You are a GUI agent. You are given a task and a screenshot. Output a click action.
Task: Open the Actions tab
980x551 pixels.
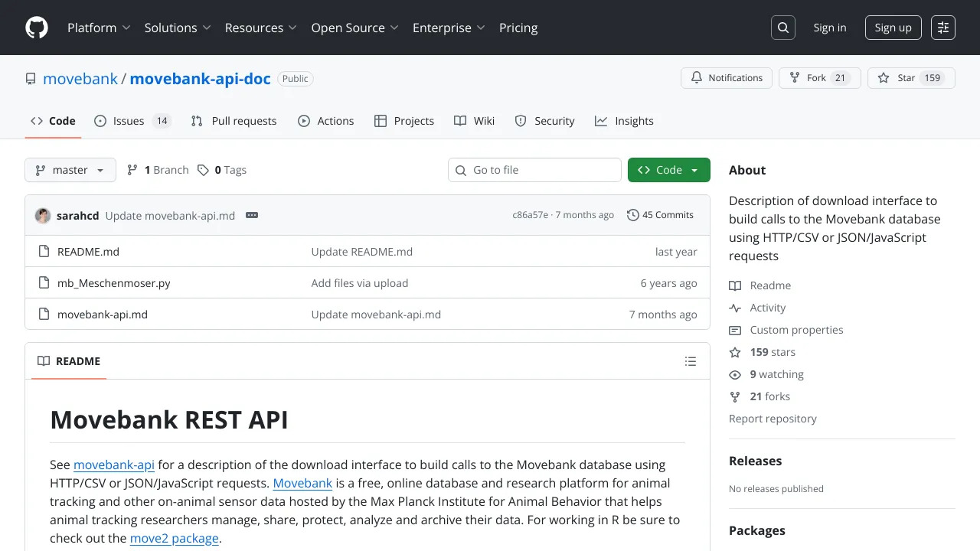326,121
